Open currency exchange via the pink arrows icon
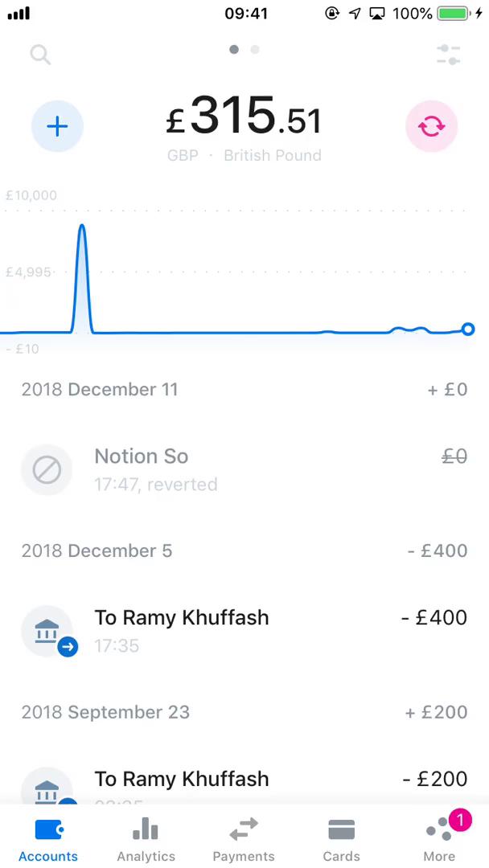489x868 pixels. 432,125
